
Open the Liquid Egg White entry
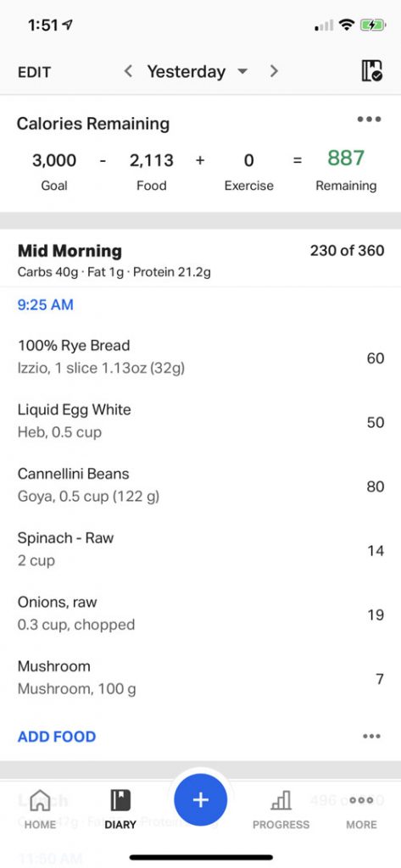[x=200, y=421]
